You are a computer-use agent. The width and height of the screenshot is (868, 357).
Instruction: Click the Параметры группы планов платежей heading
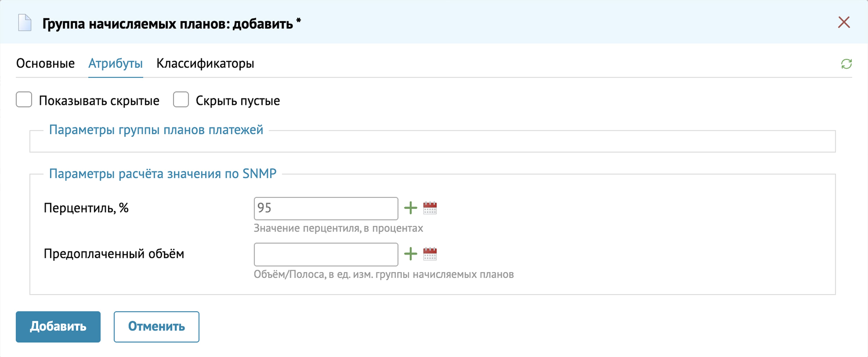[x=156, y=130]
